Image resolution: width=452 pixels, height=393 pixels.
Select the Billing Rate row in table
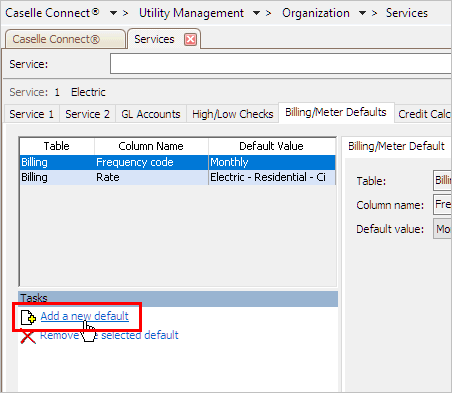(177, 177)
